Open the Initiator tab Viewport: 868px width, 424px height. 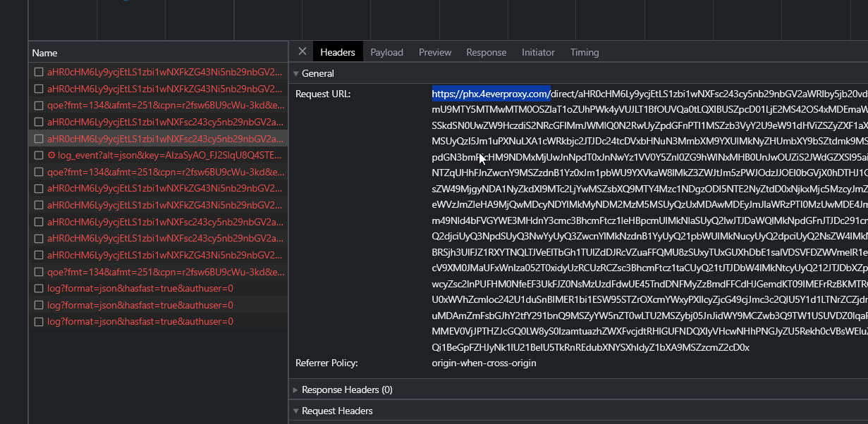tap(538, 51)
